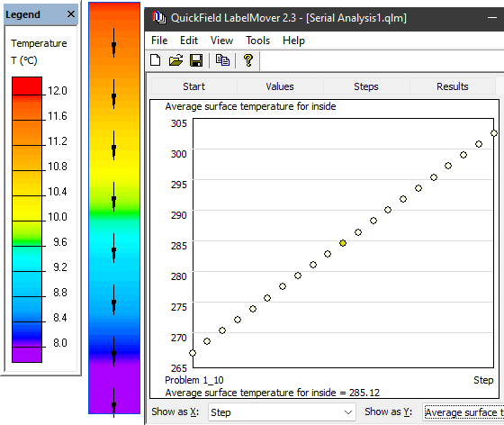Click the first data point near 267
The width and height of the screenshot is (504, 425).
193,353
